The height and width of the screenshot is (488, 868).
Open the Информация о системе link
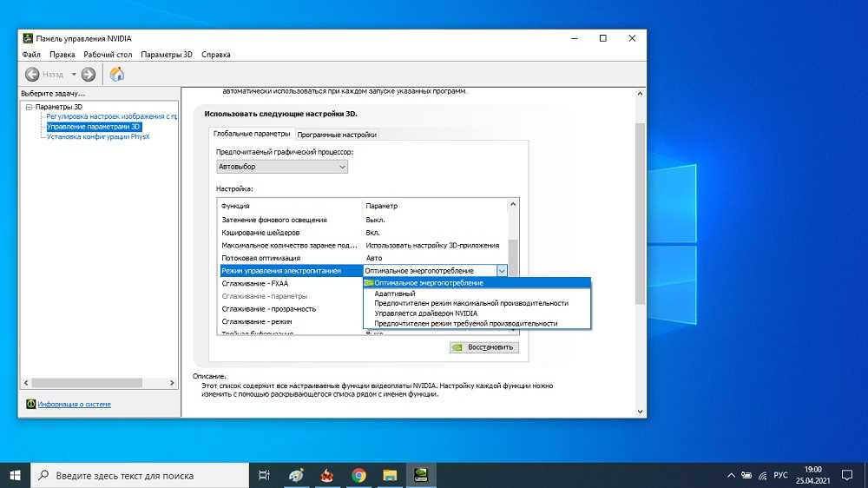(74, 404)
